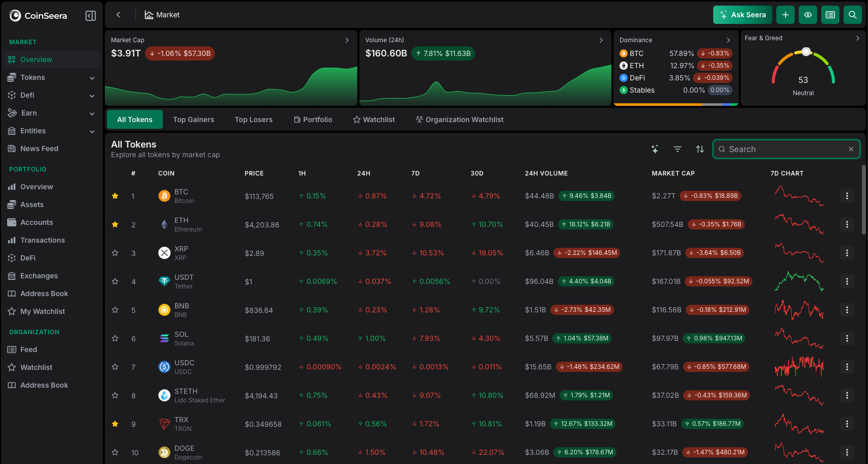Click the table's vertical scrollbar
Viewport: 868px width, 464px height.
[863, 199]
